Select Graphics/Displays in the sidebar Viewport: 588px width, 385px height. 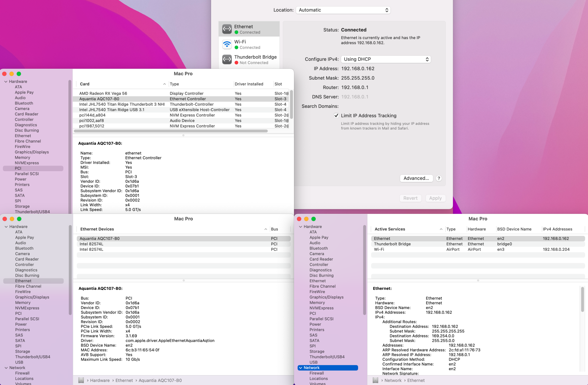[32, 152]
